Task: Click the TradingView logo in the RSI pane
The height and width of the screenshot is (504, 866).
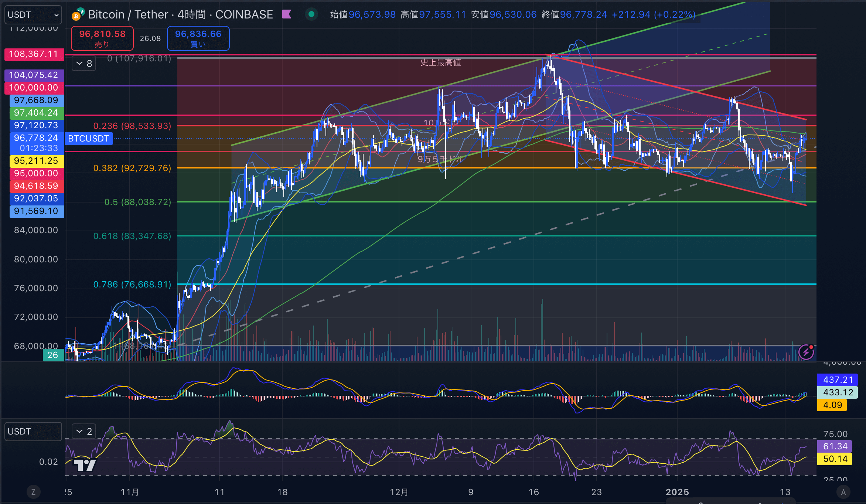Action: coord(85,464)
